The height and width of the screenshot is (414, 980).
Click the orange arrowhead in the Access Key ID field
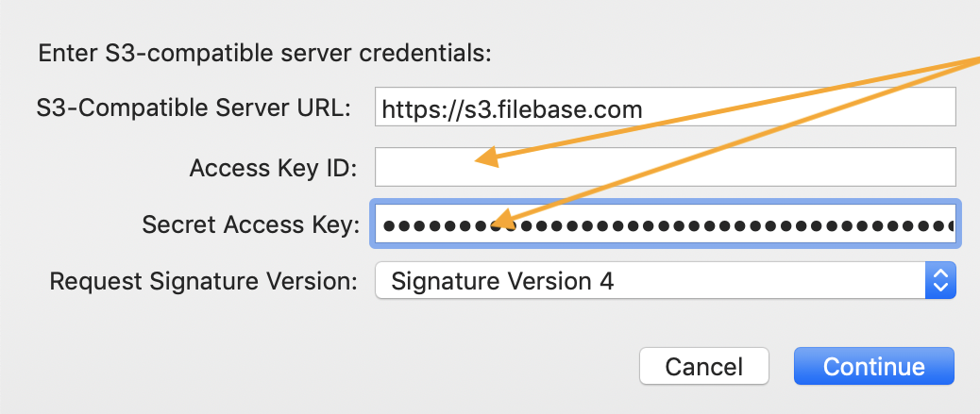pos(488,158)
